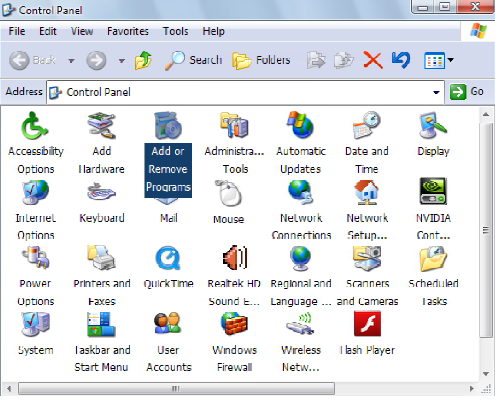Go up one folder level

click(x=143, y=60)
